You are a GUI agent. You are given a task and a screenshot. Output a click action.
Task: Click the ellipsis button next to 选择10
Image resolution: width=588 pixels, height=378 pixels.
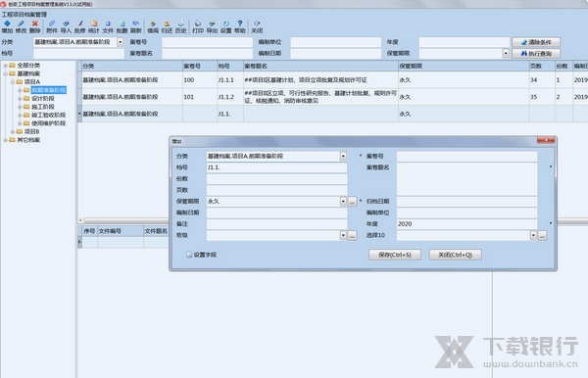pos(542,235)
